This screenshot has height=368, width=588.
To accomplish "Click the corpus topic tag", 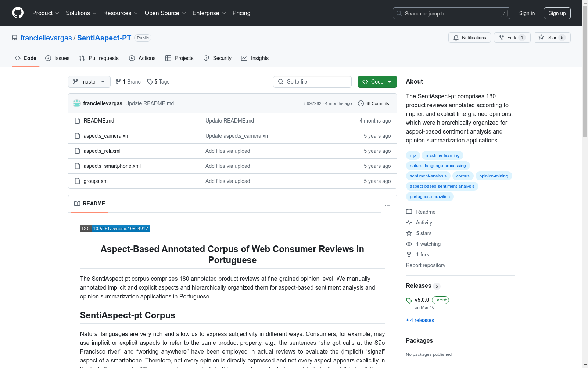I will [x=463, y=176].
